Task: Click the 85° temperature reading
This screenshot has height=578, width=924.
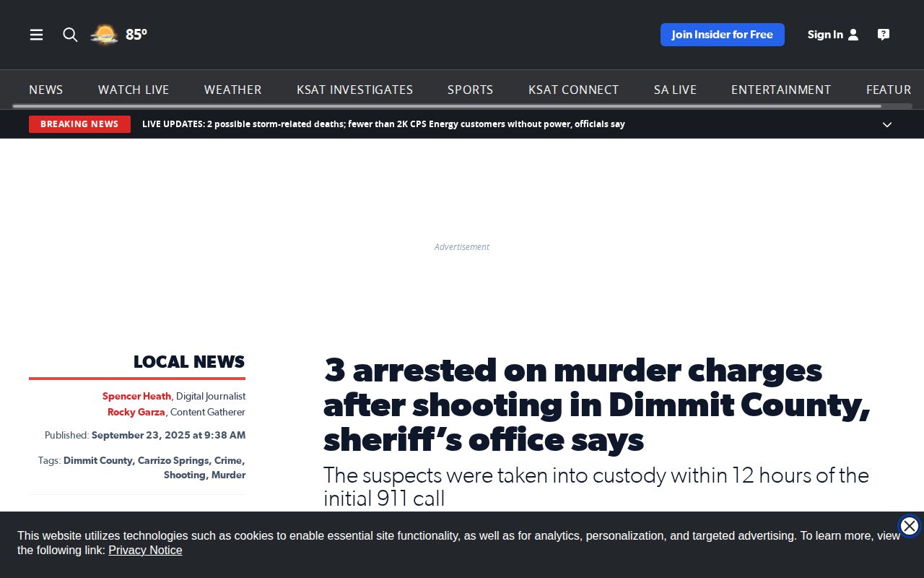Action: coord(136,35)
